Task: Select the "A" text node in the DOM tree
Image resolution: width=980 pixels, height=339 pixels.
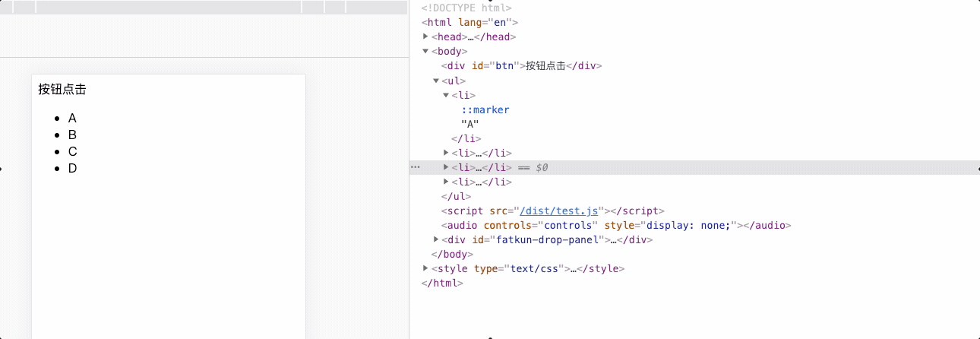Action: (x=469, y=124)
